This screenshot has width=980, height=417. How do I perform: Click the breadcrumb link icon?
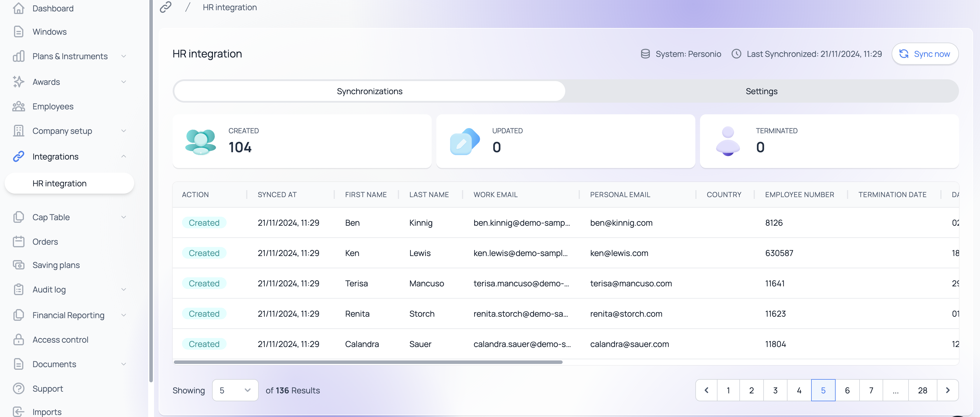click(165, 7)
